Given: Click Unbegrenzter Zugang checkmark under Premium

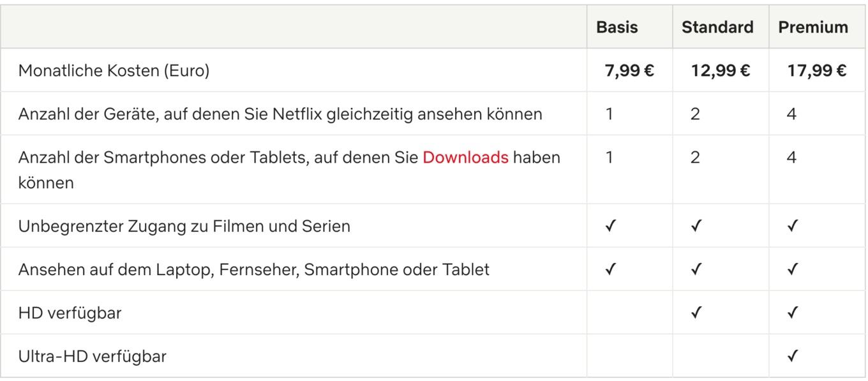Looking at the screenshot, I should [x=792, y=226].
